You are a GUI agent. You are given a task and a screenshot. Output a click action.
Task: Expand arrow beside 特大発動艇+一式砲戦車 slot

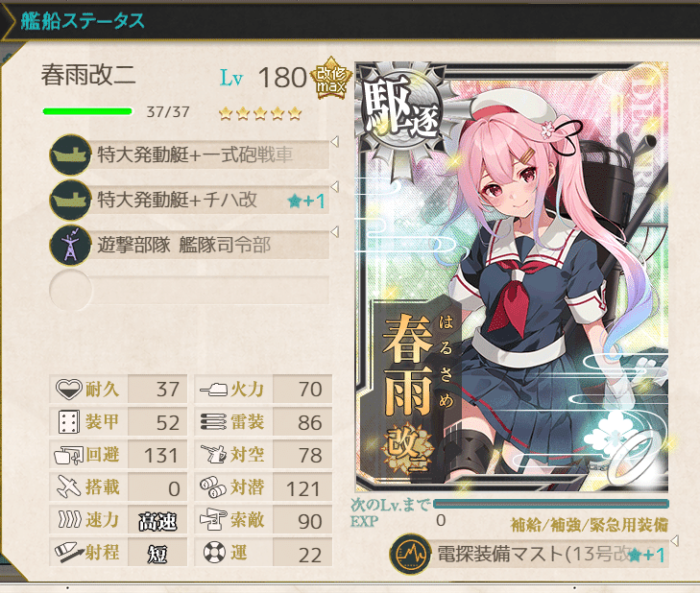[x=334, y=142]
